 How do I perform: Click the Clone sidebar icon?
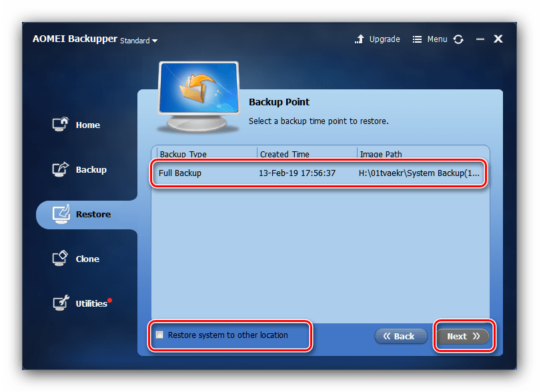[61, 259]
